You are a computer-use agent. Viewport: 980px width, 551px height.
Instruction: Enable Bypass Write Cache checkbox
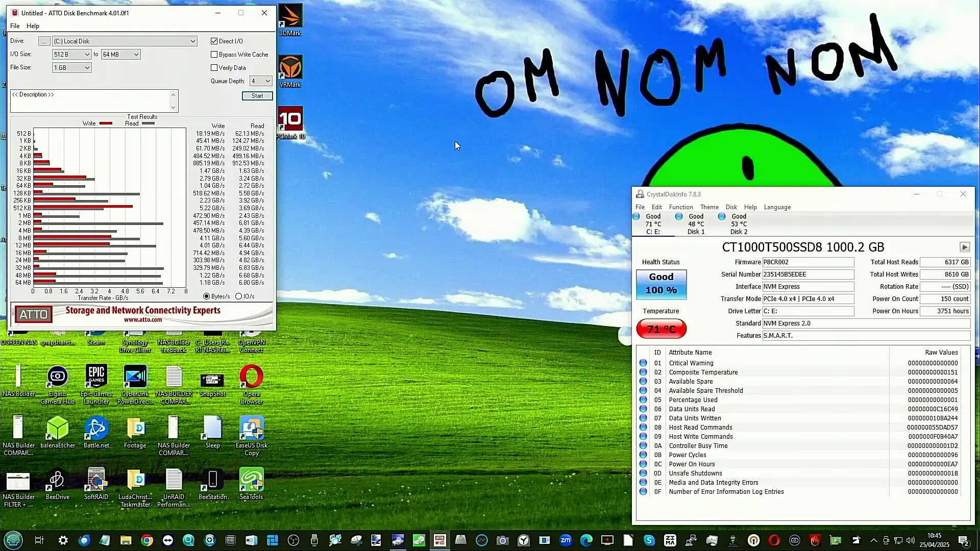click(x=214, y=55)
